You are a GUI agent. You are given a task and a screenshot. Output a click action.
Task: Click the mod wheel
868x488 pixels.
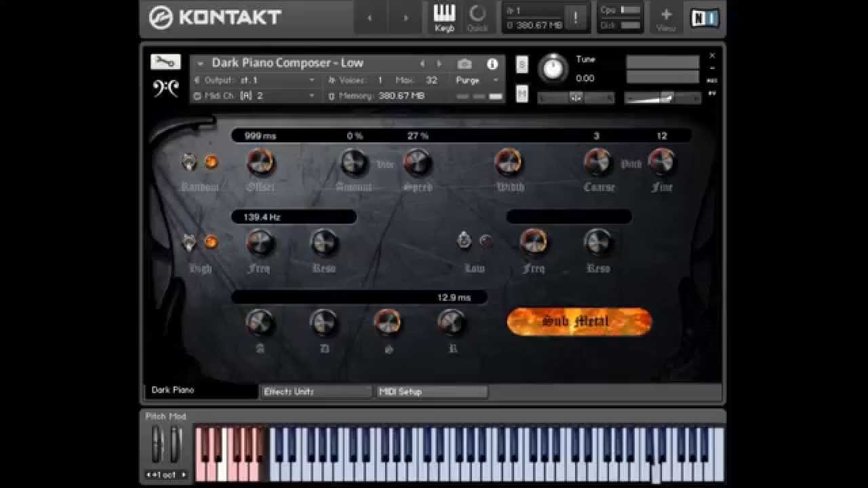pos(176,445)
